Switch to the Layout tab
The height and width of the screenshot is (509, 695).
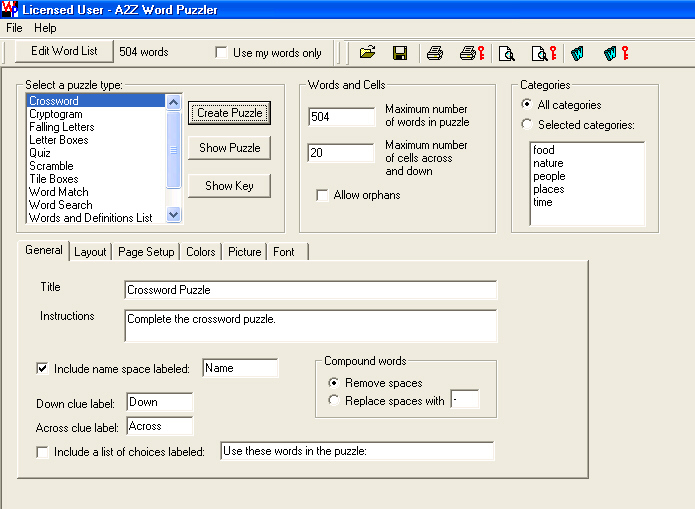point(90,252)
